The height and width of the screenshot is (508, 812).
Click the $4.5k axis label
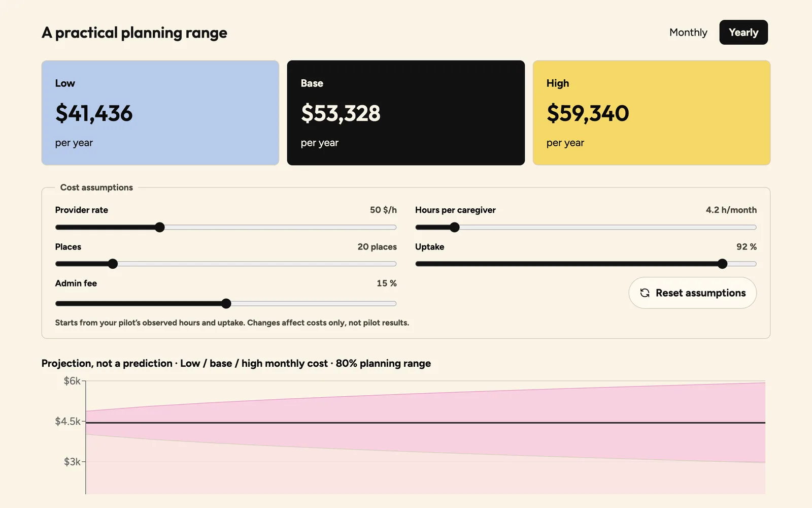pos(68,422)
